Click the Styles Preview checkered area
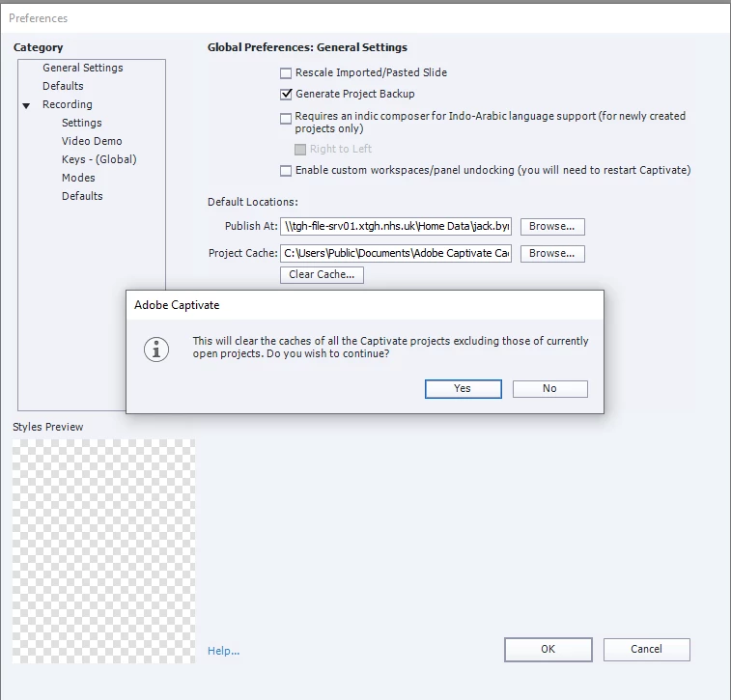This screenshot has width=731, height=700. (103, 551)
